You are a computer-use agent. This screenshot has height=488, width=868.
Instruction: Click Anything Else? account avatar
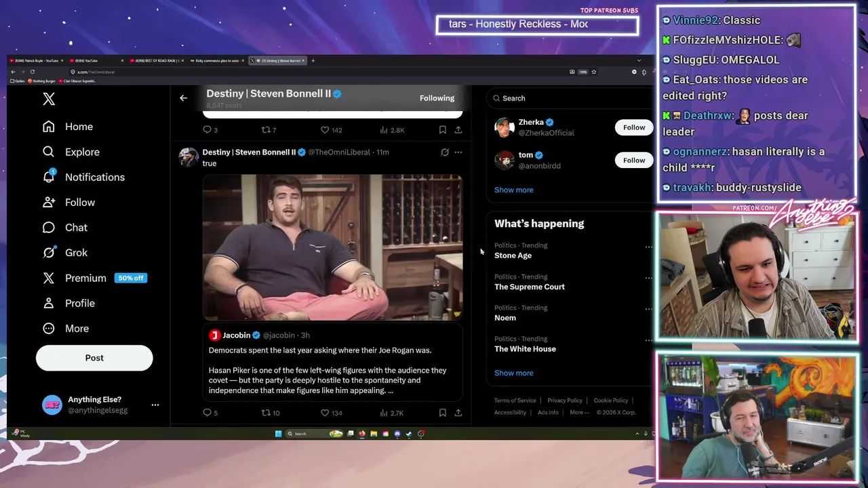coord(52,405)
